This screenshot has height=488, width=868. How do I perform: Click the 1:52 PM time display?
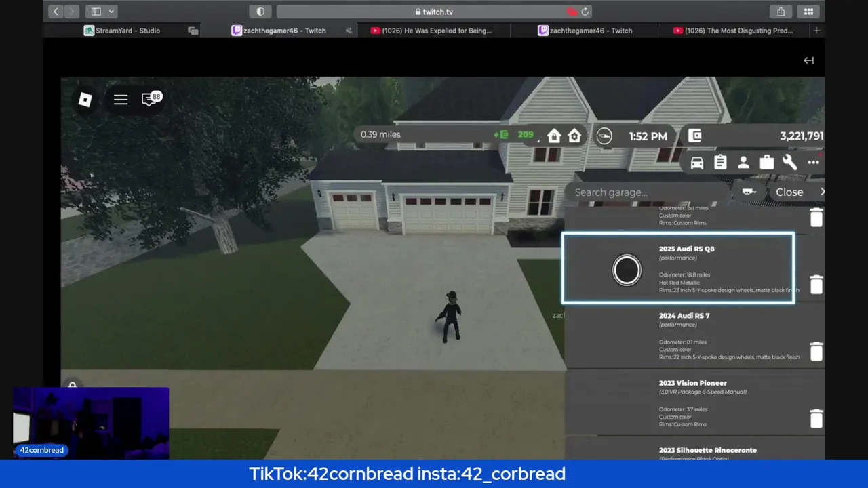pos(648,136)
